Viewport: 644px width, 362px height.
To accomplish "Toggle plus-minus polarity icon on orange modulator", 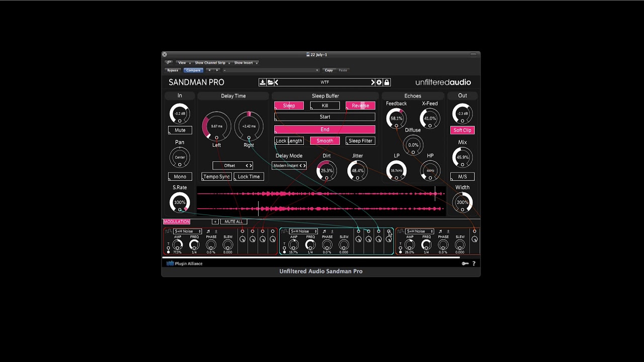I will click(x=448, y=231).
